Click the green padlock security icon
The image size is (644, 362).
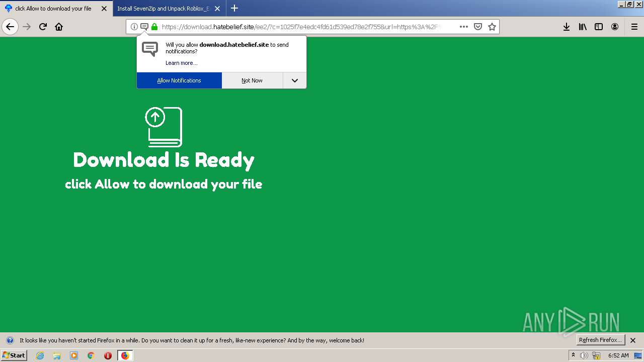pyautogui.click(x=154, y=27)
